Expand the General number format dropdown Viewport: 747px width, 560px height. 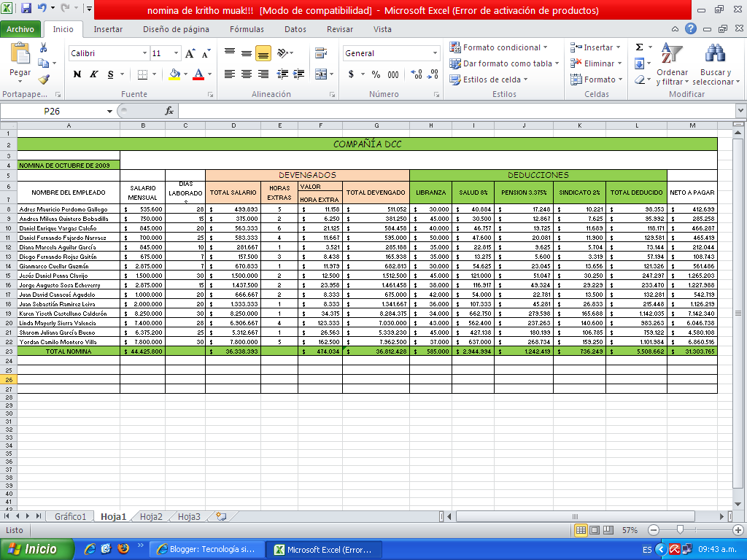436,53
